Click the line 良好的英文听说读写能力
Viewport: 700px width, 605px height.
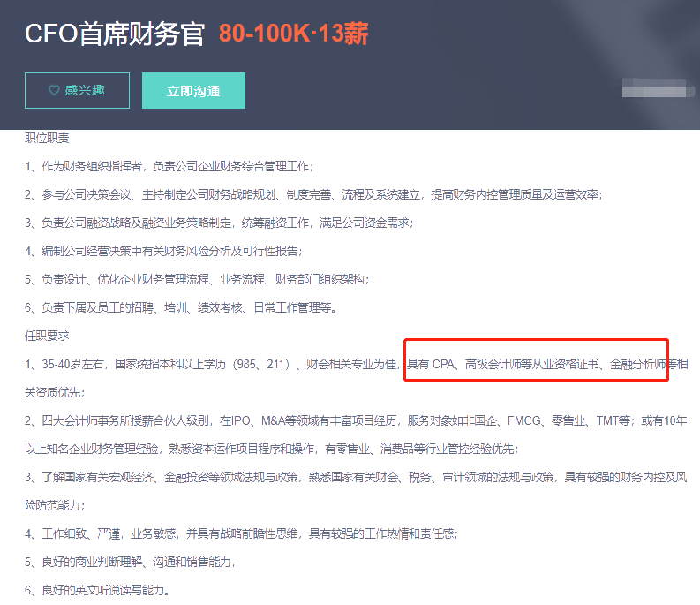pyautogui.click(x=97, y=590)
